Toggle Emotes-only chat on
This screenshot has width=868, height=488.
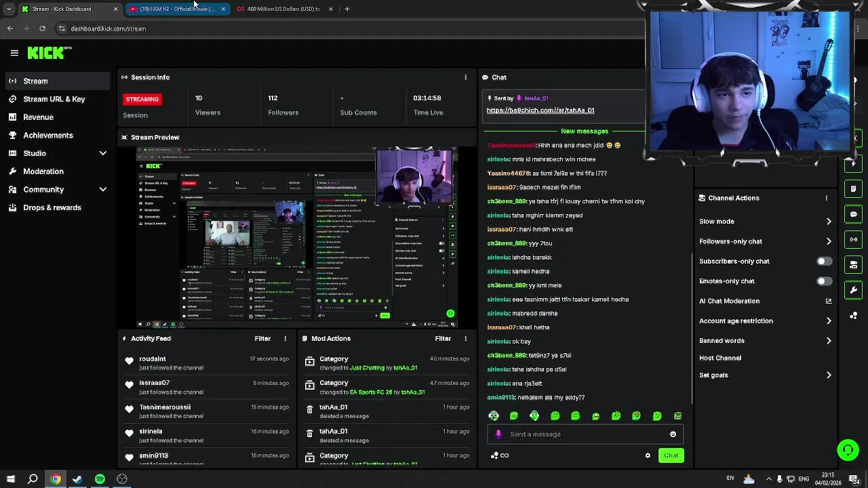tap(824, 281)
